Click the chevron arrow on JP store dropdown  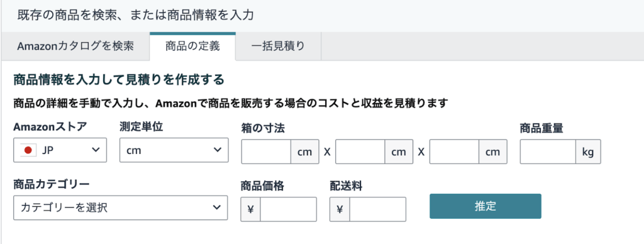[x=96, y=150]
